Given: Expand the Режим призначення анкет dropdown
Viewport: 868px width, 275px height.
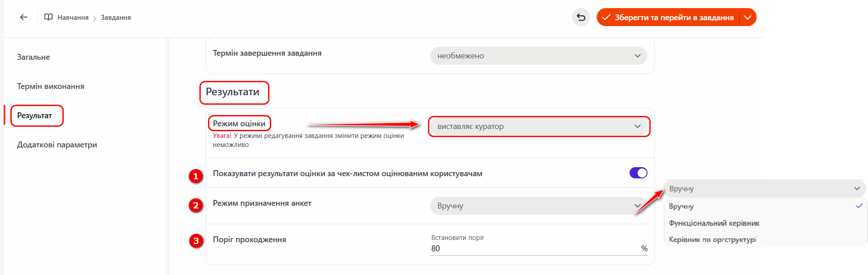Looking at the screenshot, I should pyautogui.click(x=538, y=206).
